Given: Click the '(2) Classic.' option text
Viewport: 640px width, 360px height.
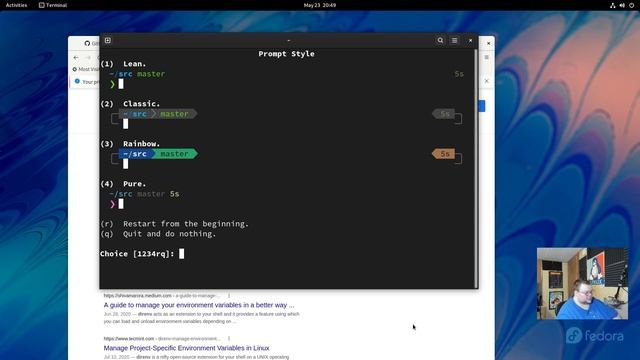Looking at the screenshot, I should coord(130,104).
